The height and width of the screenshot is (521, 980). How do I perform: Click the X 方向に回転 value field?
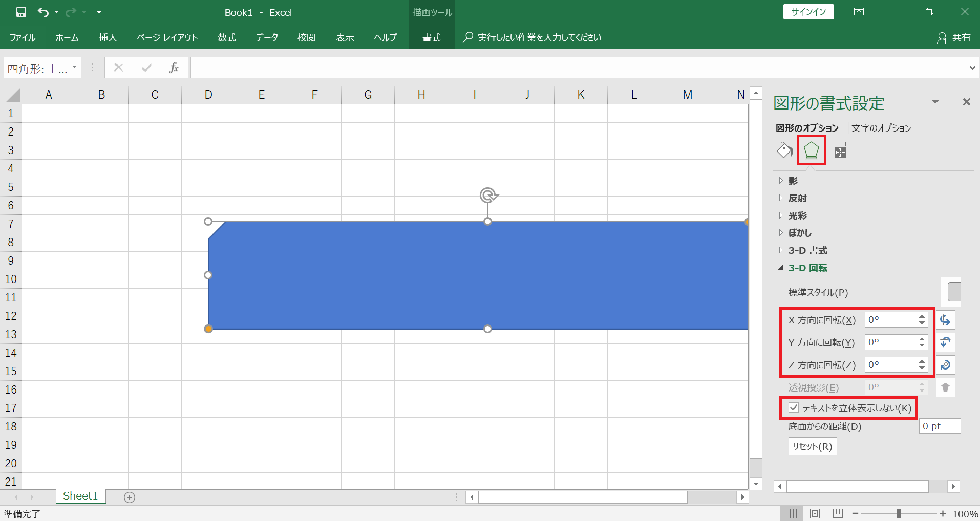891,320
